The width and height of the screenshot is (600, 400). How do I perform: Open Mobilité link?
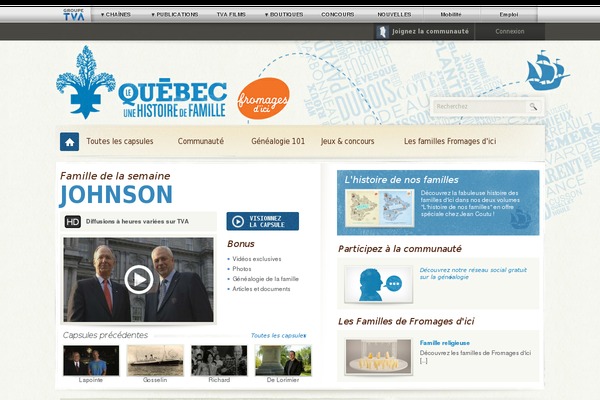[x=451, y=15]
